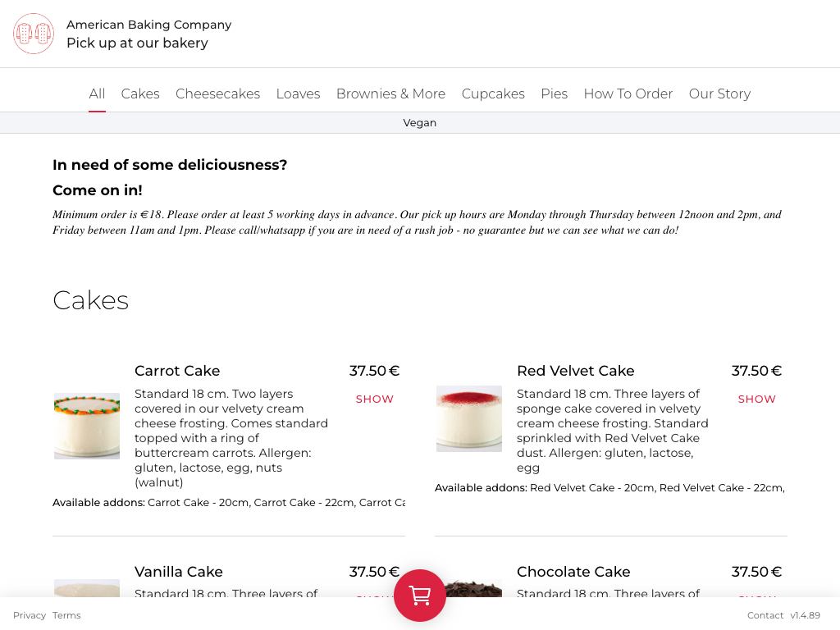Viewport: 840px width, 630px height.
Task: Filter by the Vegan subcategory
Action: (x=420, y=123)
